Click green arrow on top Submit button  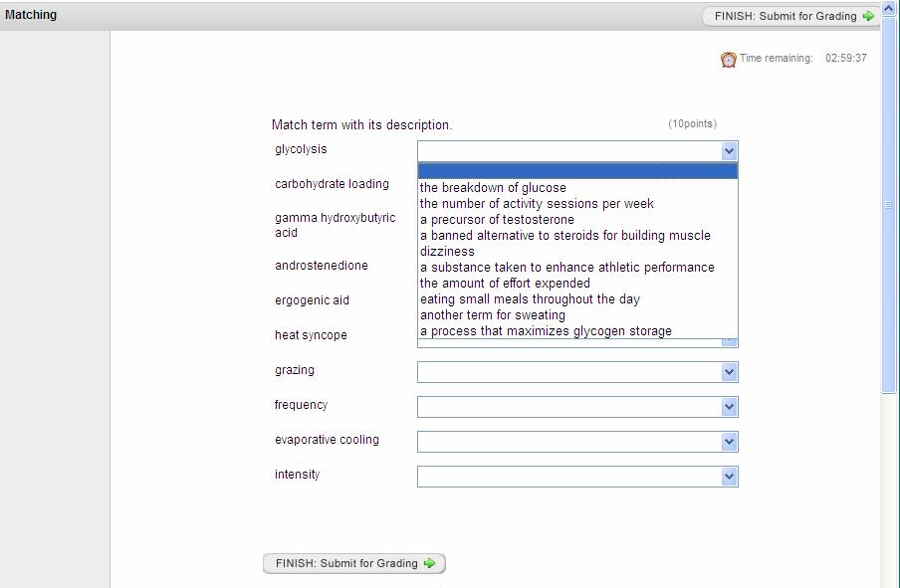tap(868, 16)
